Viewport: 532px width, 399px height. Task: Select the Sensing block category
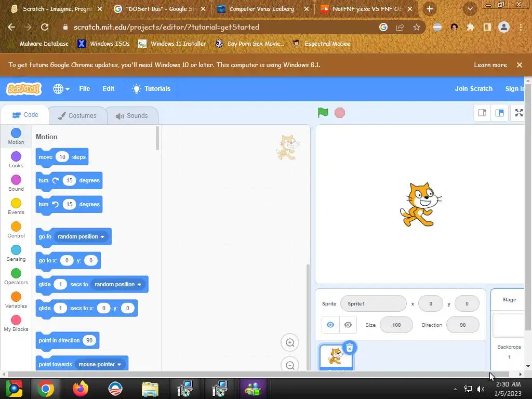tap(16, 254)
